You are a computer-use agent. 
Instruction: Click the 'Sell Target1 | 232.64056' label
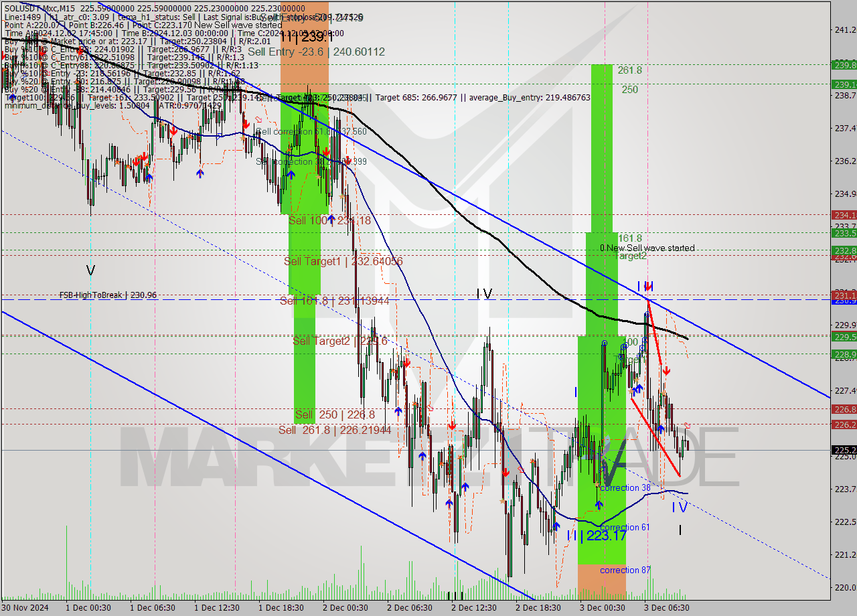(x=343, y=261)
